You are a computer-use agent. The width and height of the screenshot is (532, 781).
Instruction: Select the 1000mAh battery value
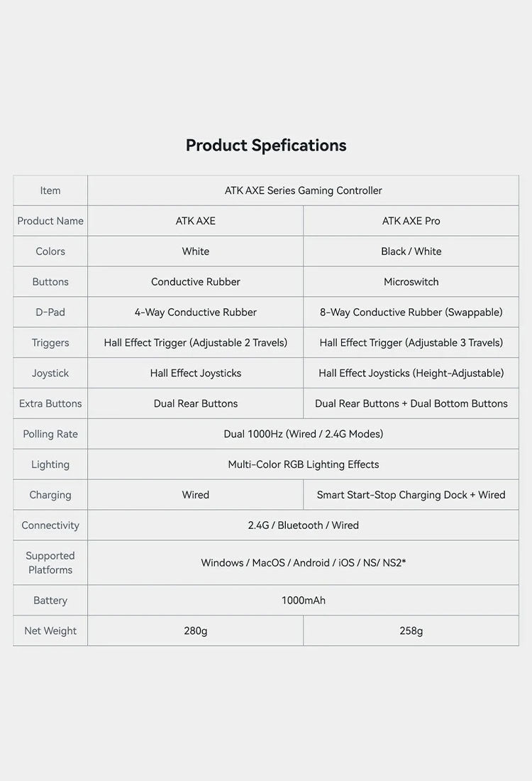click(303, 601)
